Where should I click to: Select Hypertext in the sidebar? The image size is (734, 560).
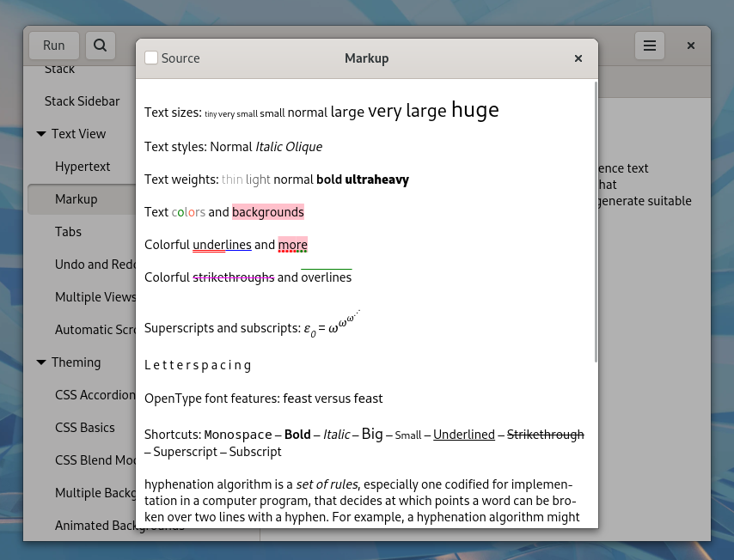(83, 167)
